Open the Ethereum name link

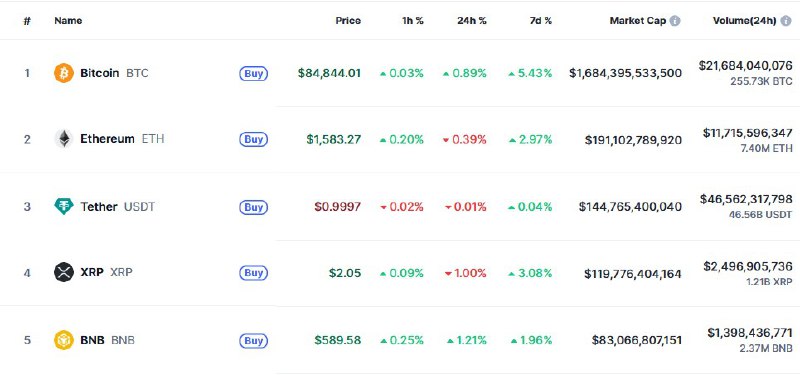[x=107, y=139]
